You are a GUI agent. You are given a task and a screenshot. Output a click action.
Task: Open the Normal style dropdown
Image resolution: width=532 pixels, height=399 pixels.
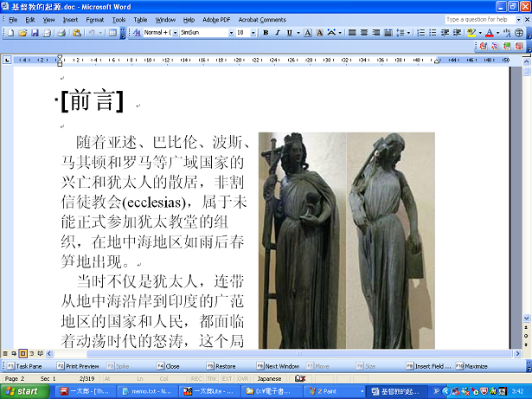(173, 33)
